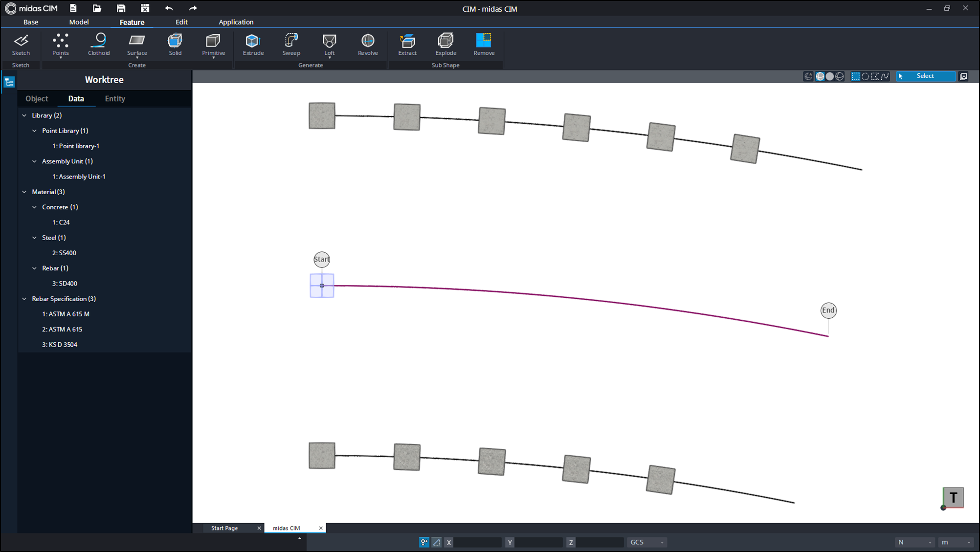
Task: Collapse the Rebar Specification (3) node
Action: [24, 299]
